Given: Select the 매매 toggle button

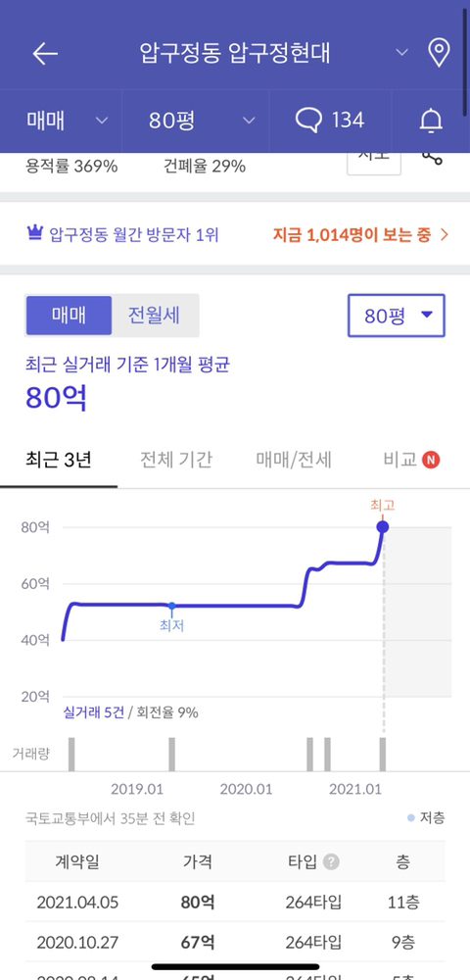Looking at the screenshot, I should pyautogui.click(x=69, y=316).
